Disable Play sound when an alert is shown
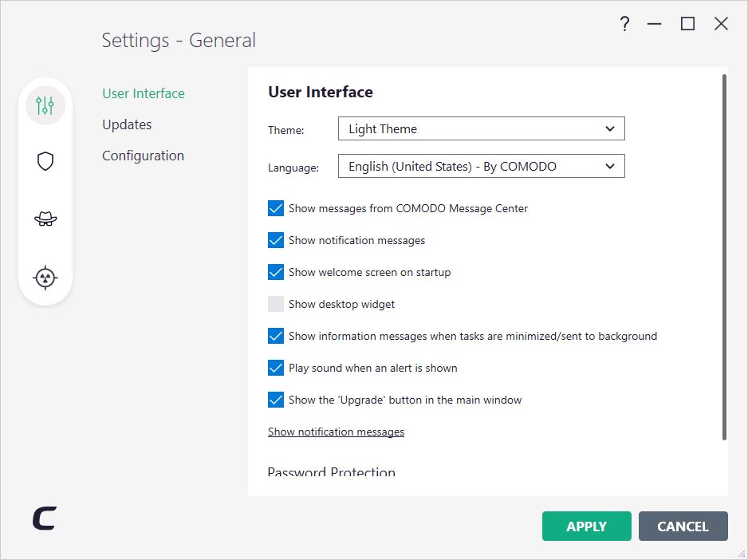Viewport: 748px width, 560px height. click(276, 368)
